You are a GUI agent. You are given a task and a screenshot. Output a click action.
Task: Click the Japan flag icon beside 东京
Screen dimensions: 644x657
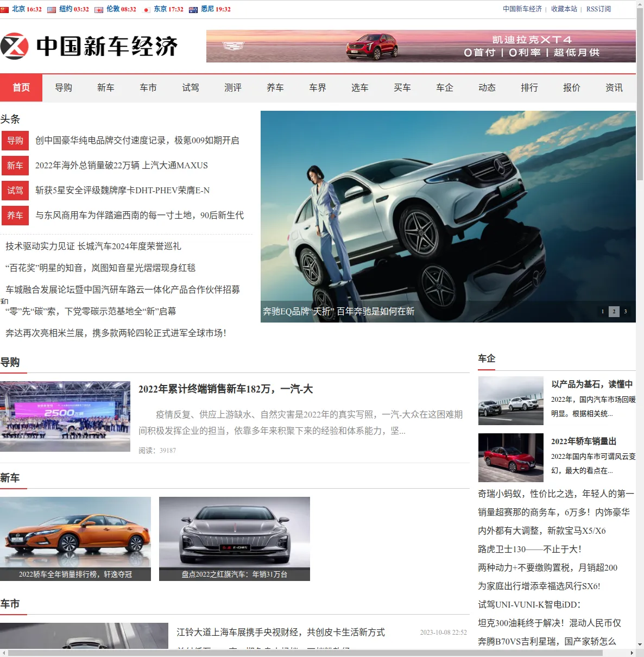146,10
